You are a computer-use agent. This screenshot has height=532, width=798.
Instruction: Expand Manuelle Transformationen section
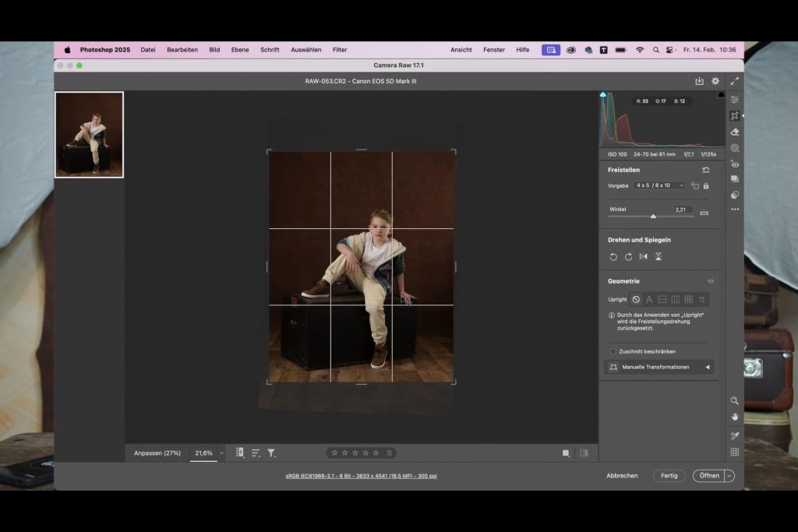click(708, 367)
